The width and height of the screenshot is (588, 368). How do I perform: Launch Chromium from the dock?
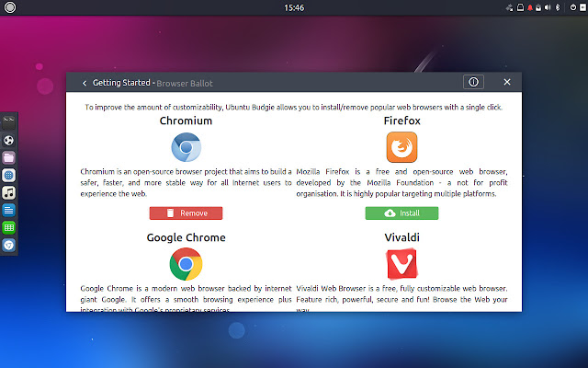(8, 245)
